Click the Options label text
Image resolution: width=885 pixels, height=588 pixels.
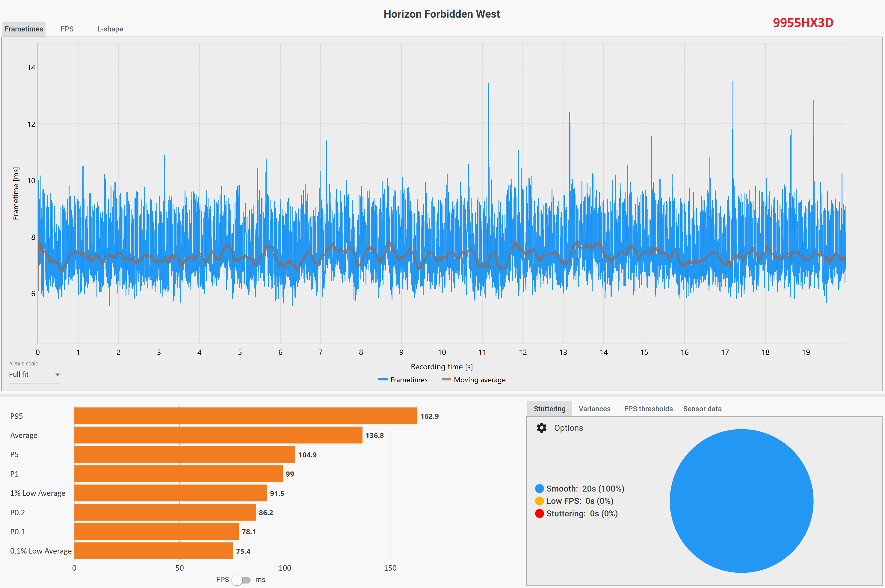[568, 428]
